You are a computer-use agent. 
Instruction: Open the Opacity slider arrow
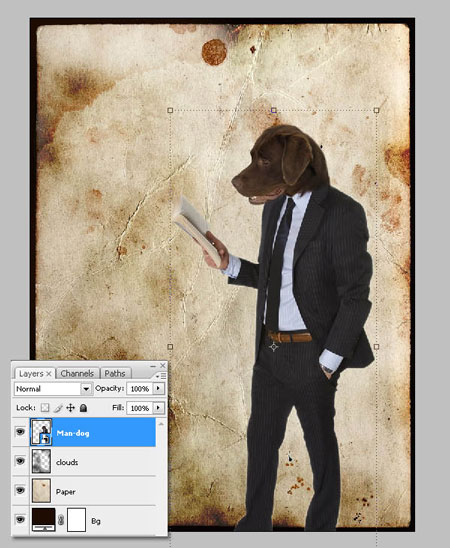click(x=158, y=388)
